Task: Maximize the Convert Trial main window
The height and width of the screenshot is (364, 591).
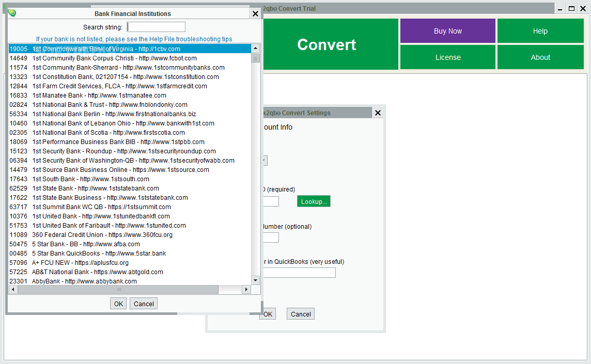Action: [x=571, y=9]
